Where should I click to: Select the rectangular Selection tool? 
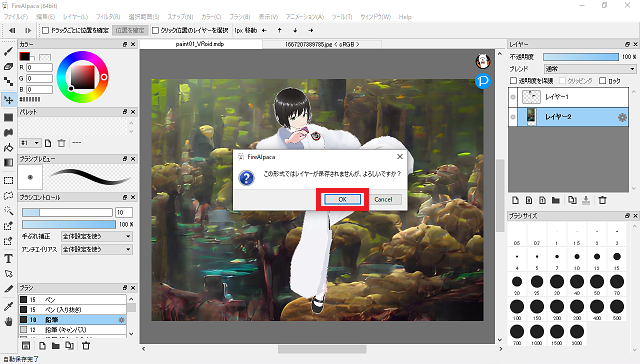tap(8, 180)
